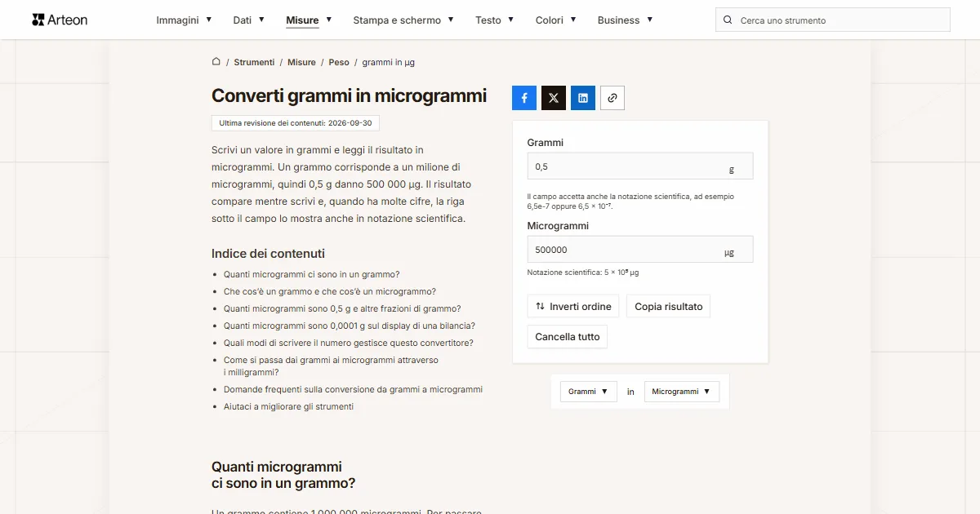Open the Misure menu
Viewport: 980px width, 514px height.
309,20
